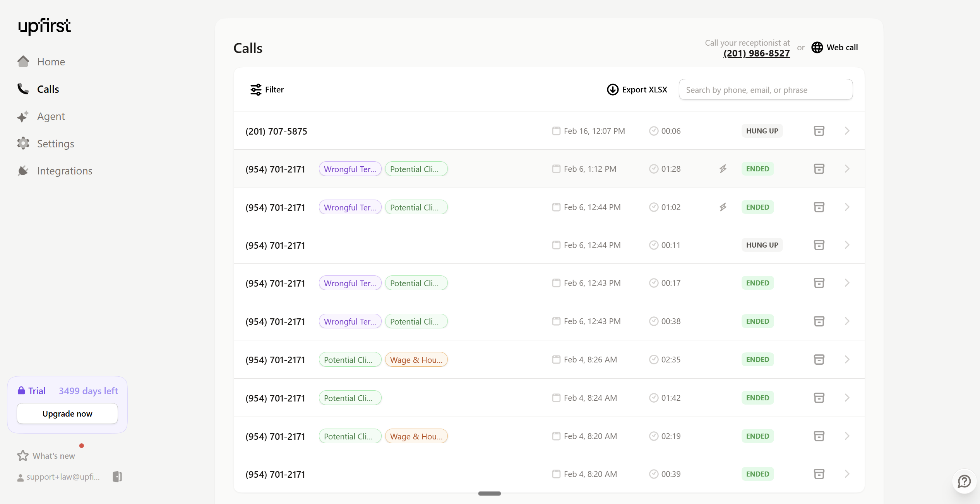
Task: Click the Web call globe icon
Action: pos(817,47)
